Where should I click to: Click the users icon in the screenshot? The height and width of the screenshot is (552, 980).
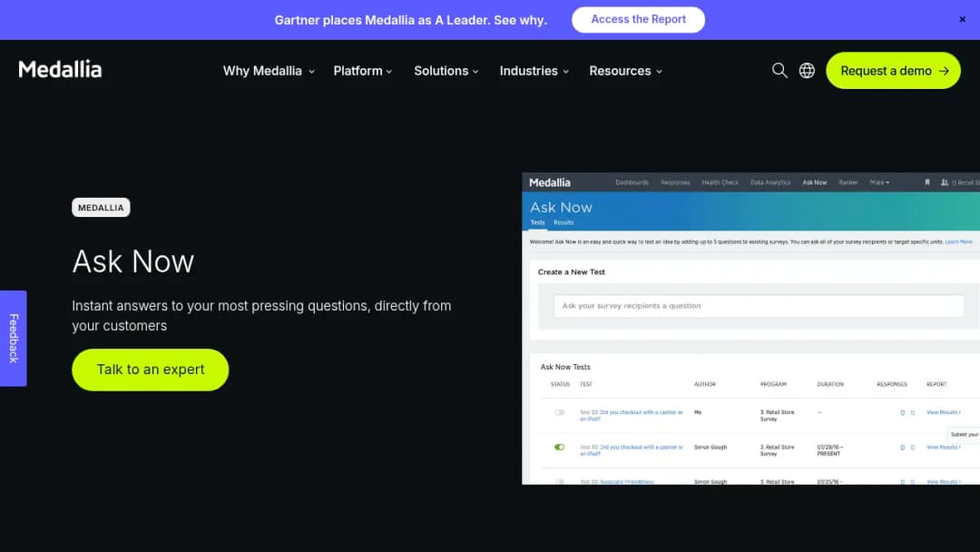[x=945, y=182]
